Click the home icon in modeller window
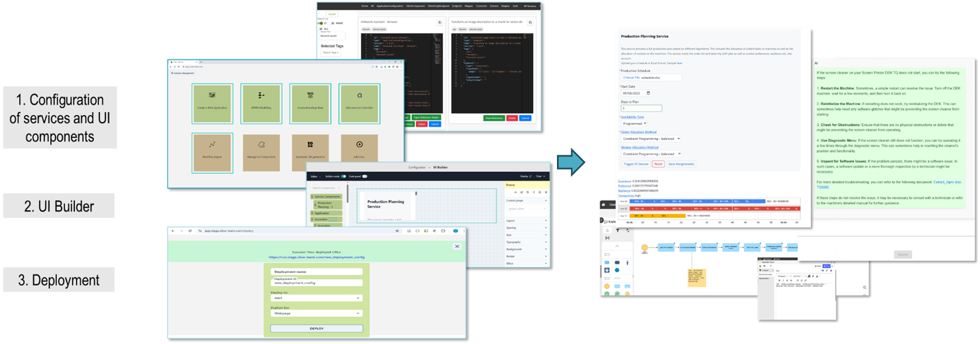980x344 pixels. tap(603, 205)
